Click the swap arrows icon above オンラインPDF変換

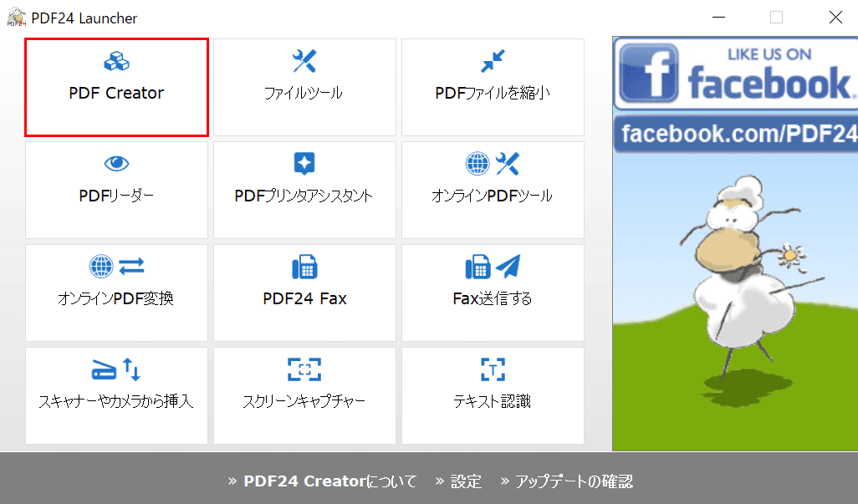click(131, 267)
